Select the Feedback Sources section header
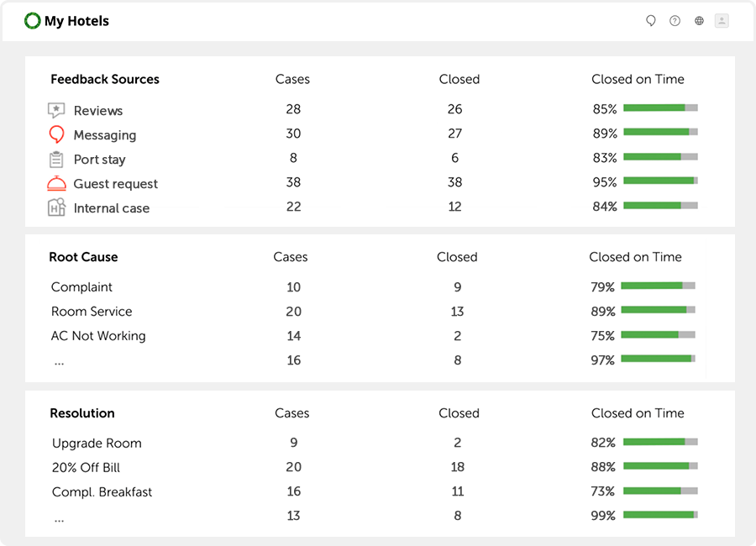 point(105,79)
